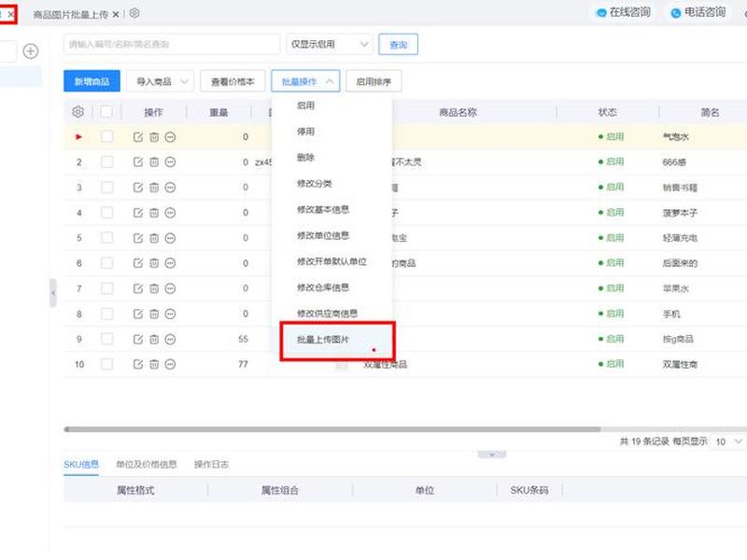This screenshot has width=747, height=560.
Task: Select 删除 in the batch menu
Action: (305, 158)
